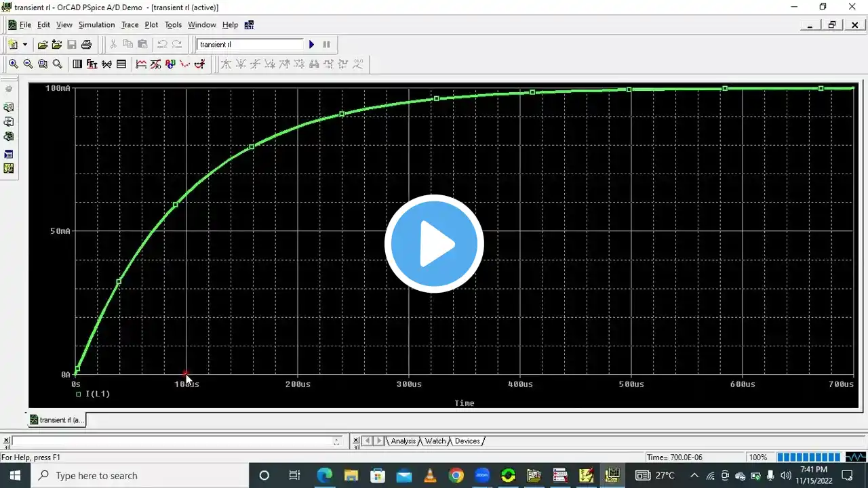Open Google Chrome from the taskbar

[x=456, y=475]
